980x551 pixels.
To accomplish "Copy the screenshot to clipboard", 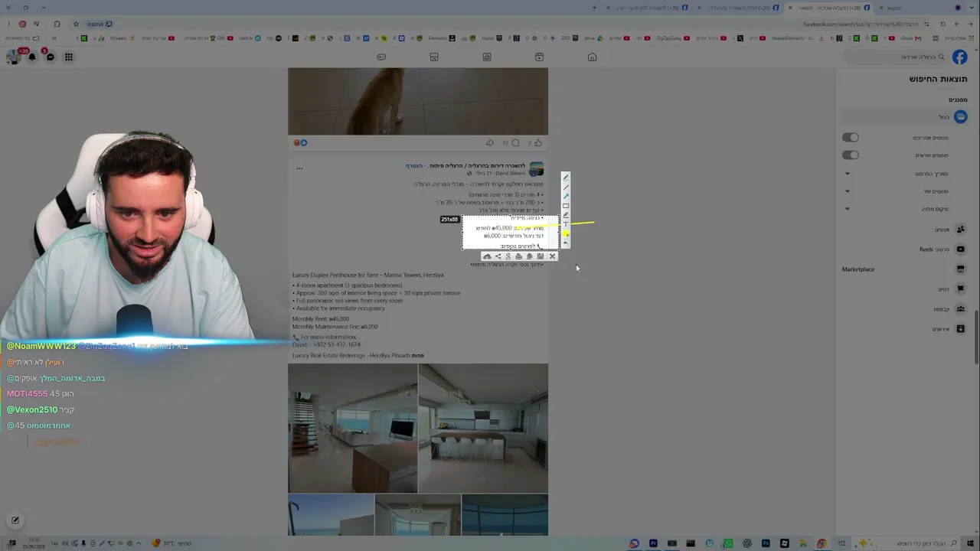I will 530,256.
